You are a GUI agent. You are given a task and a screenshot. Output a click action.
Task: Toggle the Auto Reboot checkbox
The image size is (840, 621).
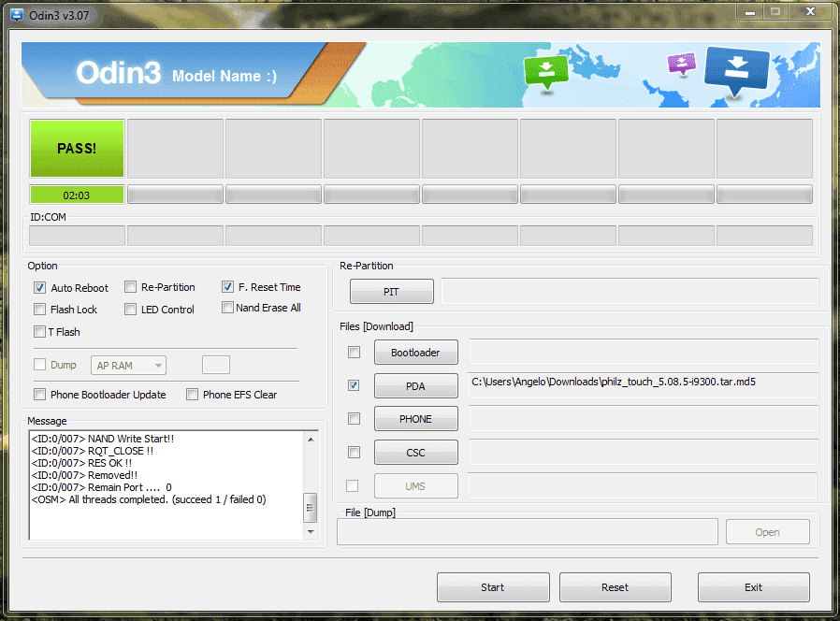pyautogui.click(x=39, y=288)
